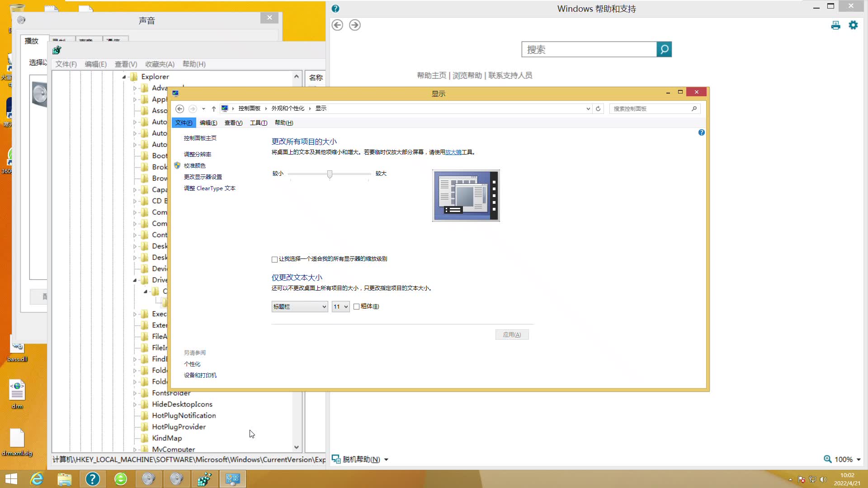This screenshot has width=868, height=488.
Task: Select the drm.xml.sig desktop file
Action: pyautogui.click(x=17, y=443)
